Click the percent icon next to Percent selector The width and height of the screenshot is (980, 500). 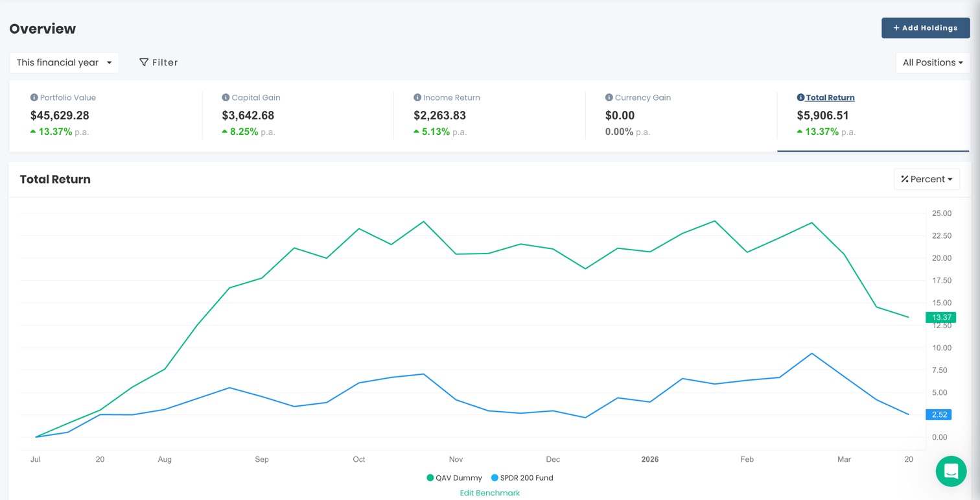coord(905,179)
